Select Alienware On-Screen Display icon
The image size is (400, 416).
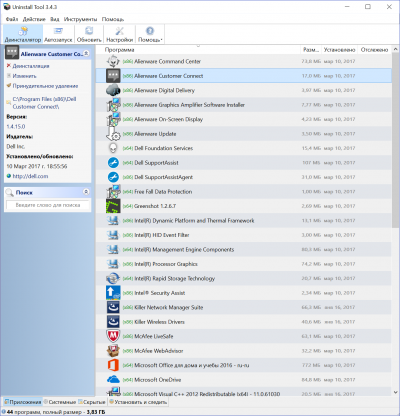pyautogui.click(x=113, y=119)
